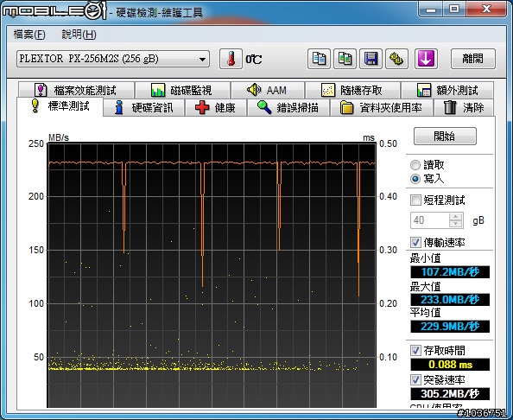
Task: Toggle the 傳輸速率 checkbox
Action: (415, 243)
